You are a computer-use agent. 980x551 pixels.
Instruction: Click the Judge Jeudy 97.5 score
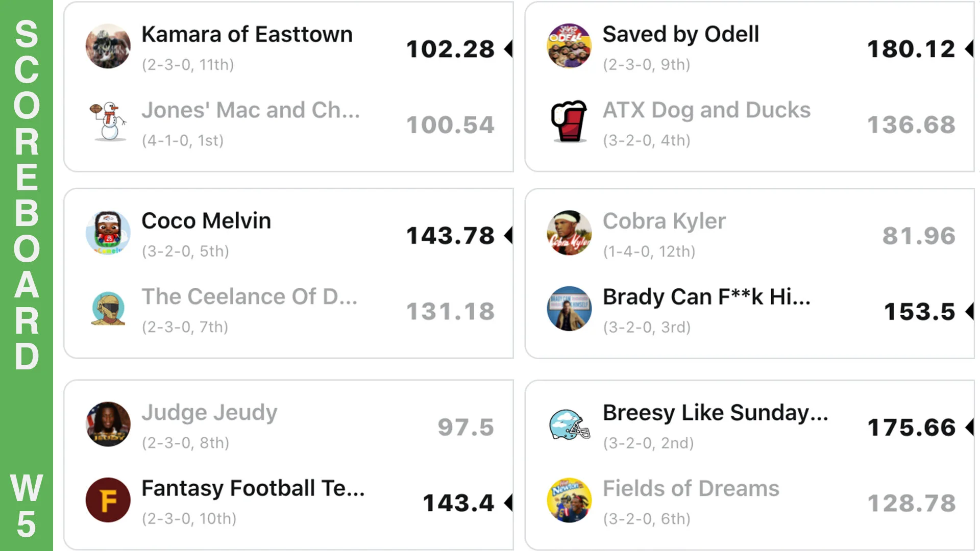tap(465, 427)
